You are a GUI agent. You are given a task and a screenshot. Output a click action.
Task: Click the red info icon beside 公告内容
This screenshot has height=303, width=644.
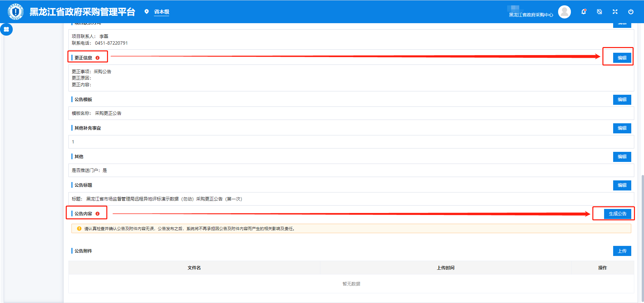click(98, 214)
